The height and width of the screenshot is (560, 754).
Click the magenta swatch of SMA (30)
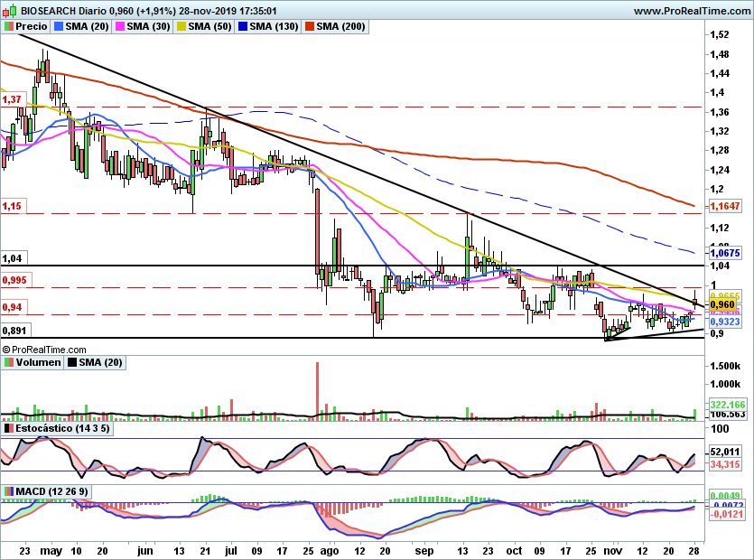click(120, 26)
